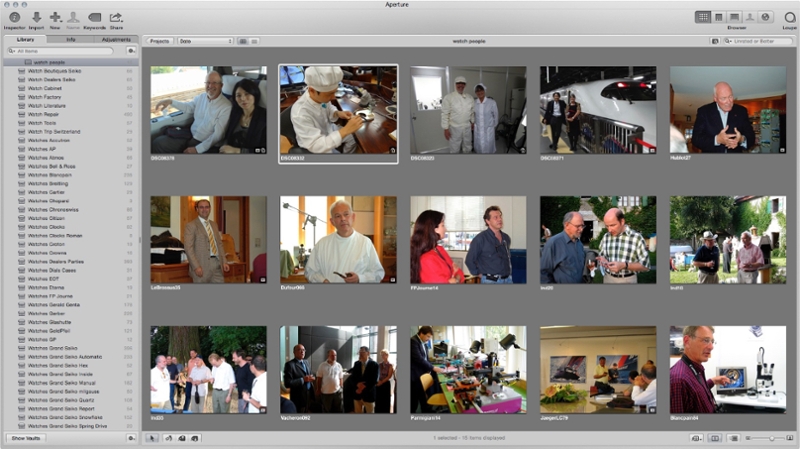Click the Keywords toolbar icon
This screenshot has width=800, height=449.
95,17
